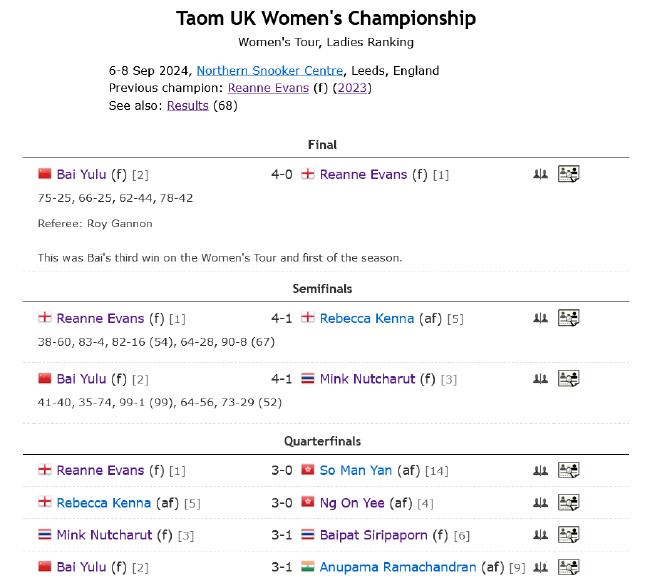650x583 pixels.
Task: Click head-to-head icon for Evans vs Kenna semifinal
Action: click(x=540, y=318)
